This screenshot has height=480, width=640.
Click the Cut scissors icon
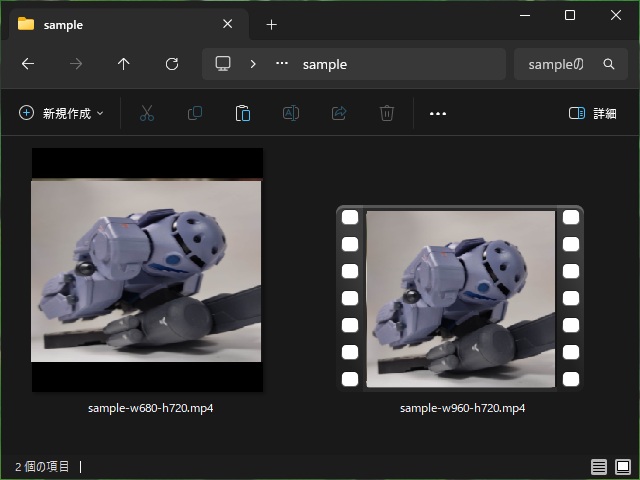pyautogui.click(x=147, y=113)
